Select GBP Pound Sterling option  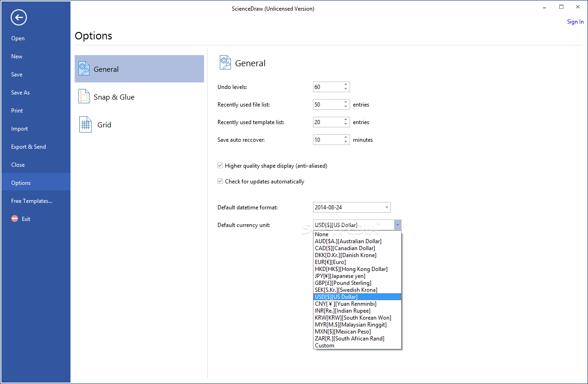click(x=358, y=283)
